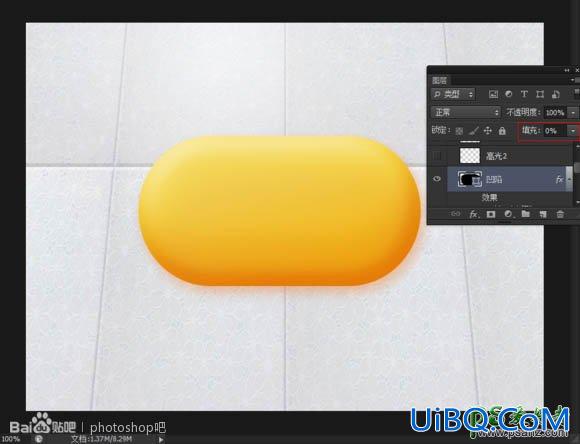The height and width of the screenshot is (444, 580).
Task: Collapse the layers panel double-arrow icon
Action: [567, 70]
